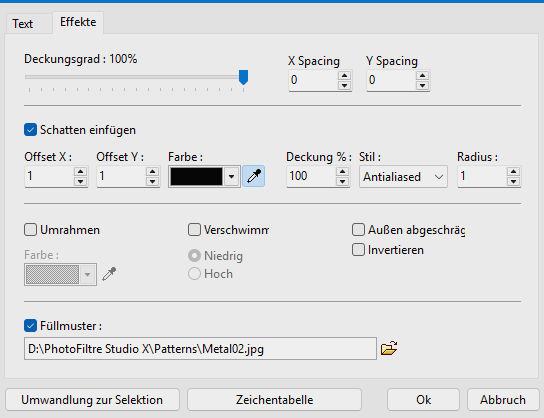This screenshot has width=544, height=418.
Task: Decrease the Offset Y value
Action: coord(152,181)
